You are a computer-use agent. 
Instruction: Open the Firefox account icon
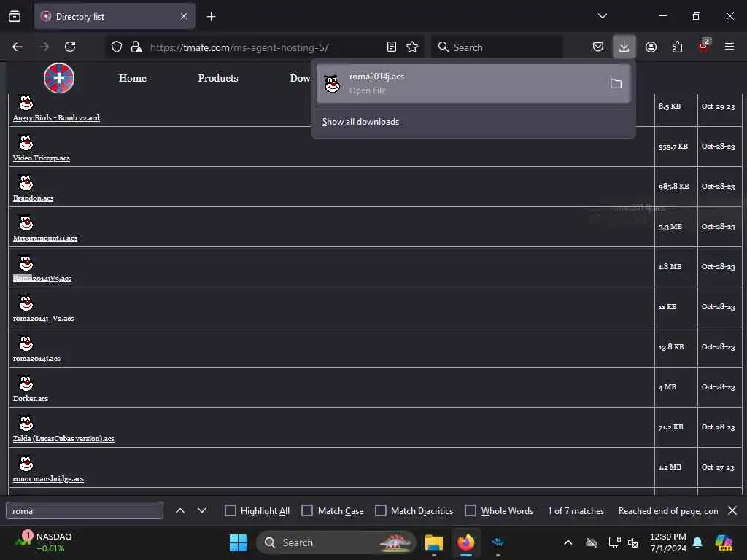(651, 47)
